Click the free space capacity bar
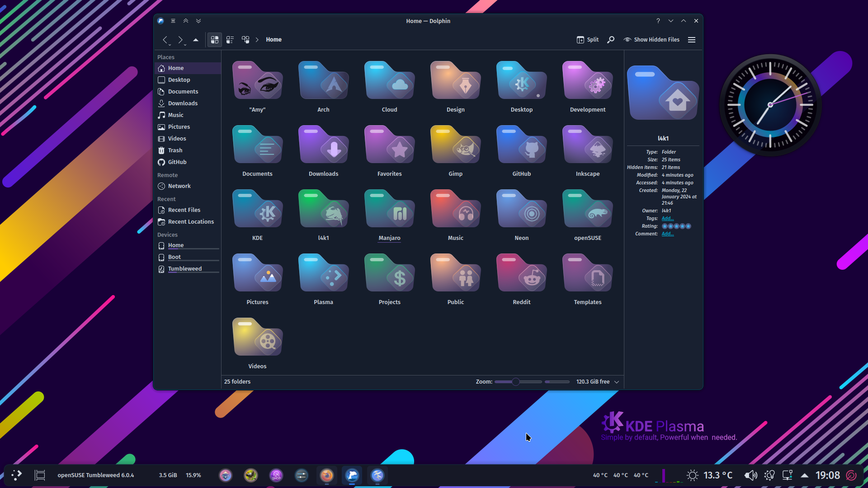Viewport: 868px width, 488px height. click(557, 382)
